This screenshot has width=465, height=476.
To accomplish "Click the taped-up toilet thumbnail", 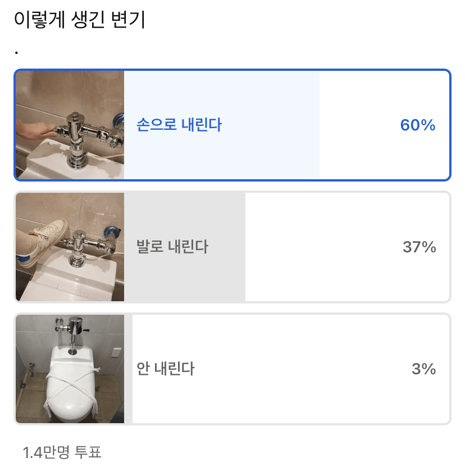I will tap(70, 369).
